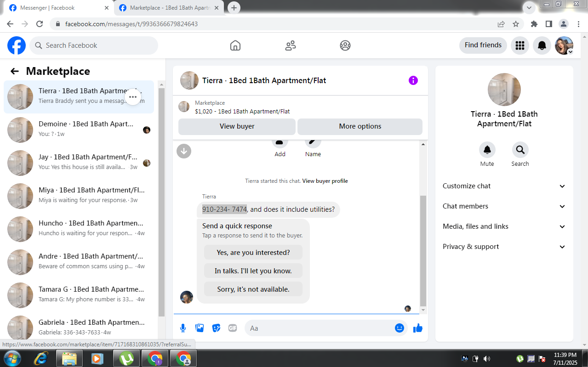This screenshot has width=588, height=367.
Task: Open the uTorrent taskbar icon
Action: point(126,358)
